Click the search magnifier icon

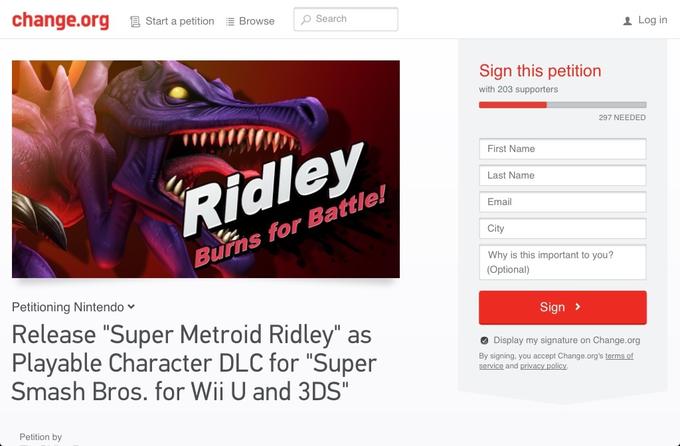click(x=305, y=19)
